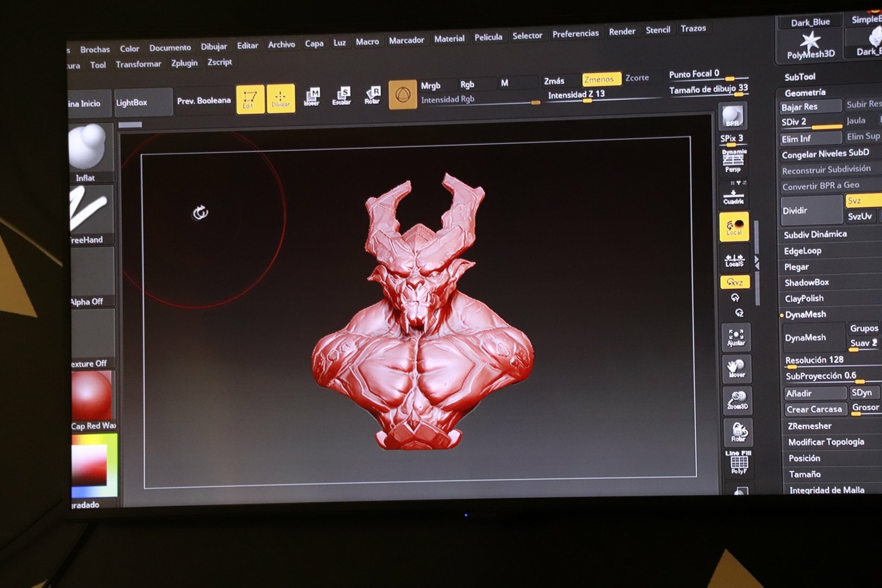The width and height of the screenshot is (882, 588).
Task: Open the Alpha Off selector
Action: point(92,277)
